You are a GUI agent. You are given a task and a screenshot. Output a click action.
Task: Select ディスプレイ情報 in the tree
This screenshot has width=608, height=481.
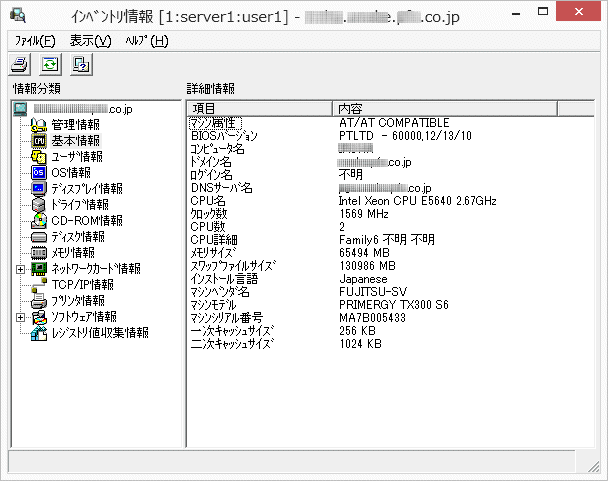(x=87, y=189)
